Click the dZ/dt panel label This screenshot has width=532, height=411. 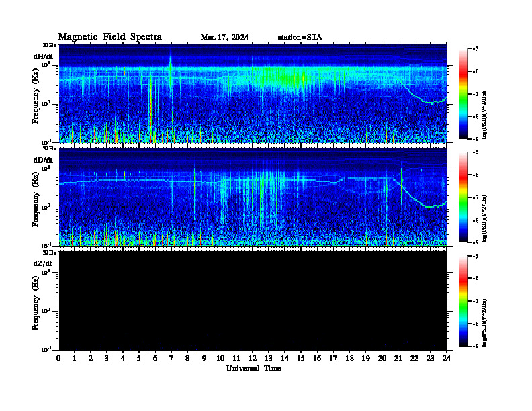pos(43,263)
